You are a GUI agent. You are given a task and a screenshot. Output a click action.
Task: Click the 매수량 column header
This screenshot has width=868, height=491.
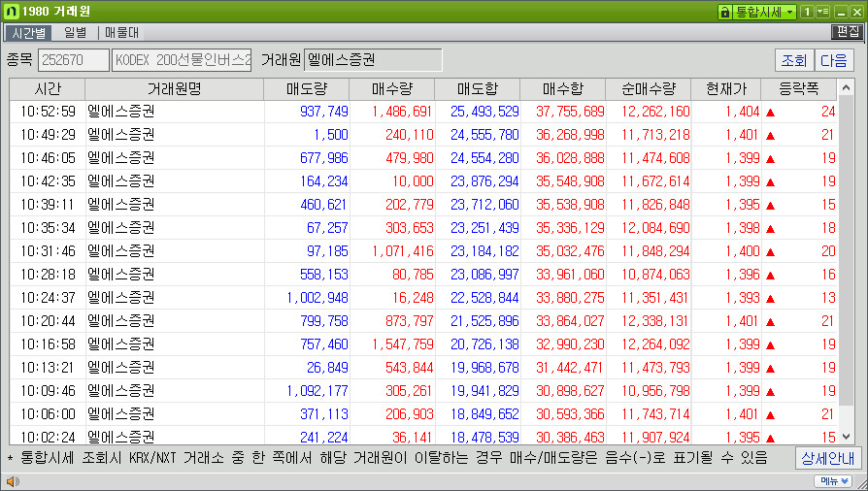coord(392,89)
